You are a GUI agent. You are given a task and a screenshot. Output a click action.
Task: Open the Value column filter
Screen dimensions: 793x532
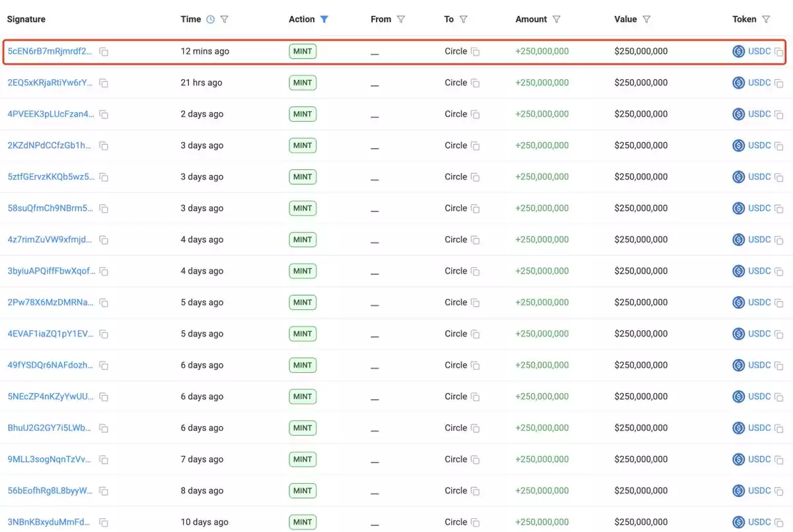(646, 19)
